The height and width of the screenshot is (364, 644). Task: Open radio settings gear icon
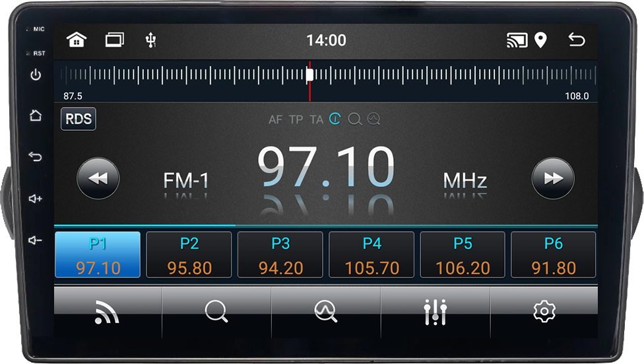click(544, 312)
